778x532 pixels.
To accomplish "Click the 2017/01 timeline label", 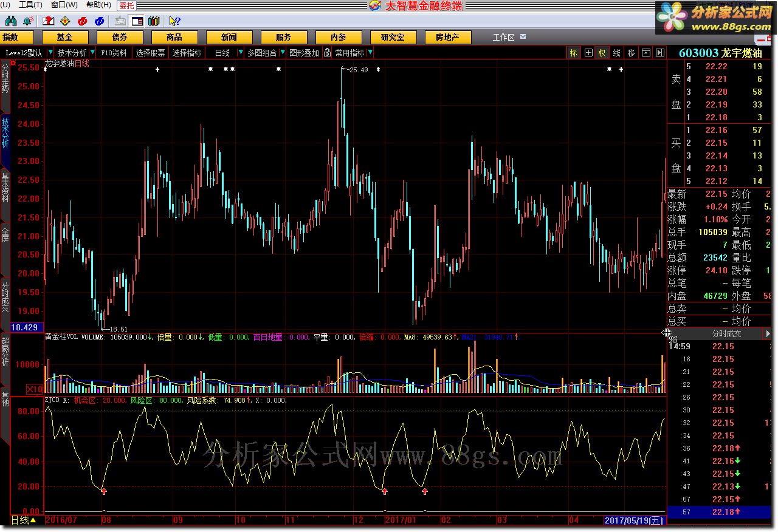I will click(x=402, y=520).
